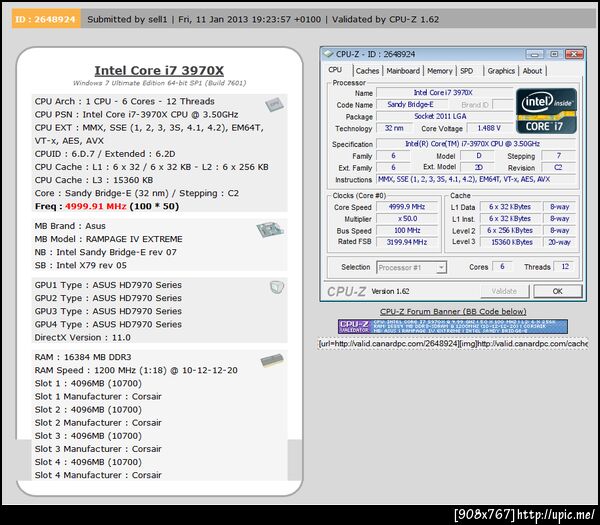This screenshot has height=525, width=600.
Task: Open the Processor #1 selection dropdown
Action: point(411,267)
